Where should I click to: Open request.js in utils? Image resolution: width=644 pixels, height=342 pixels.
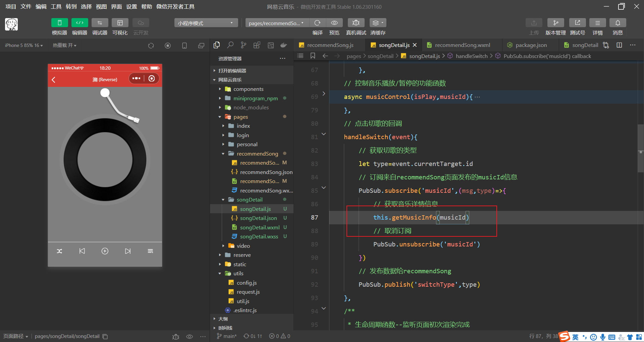pyautogui.click(x=252, y=292)
